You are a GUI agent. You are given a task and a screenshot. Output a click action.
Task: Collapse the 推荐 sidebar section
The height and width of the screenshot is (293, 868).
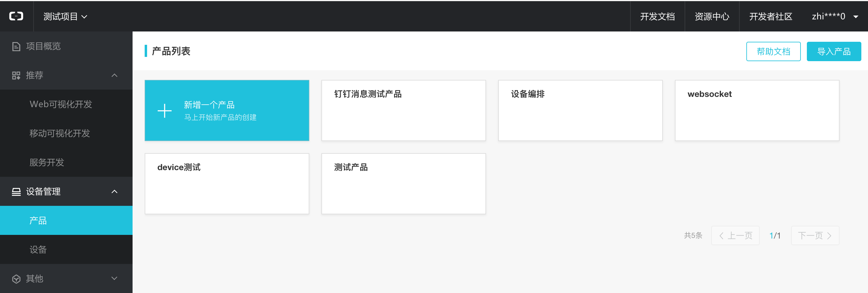tap(114, 76)
